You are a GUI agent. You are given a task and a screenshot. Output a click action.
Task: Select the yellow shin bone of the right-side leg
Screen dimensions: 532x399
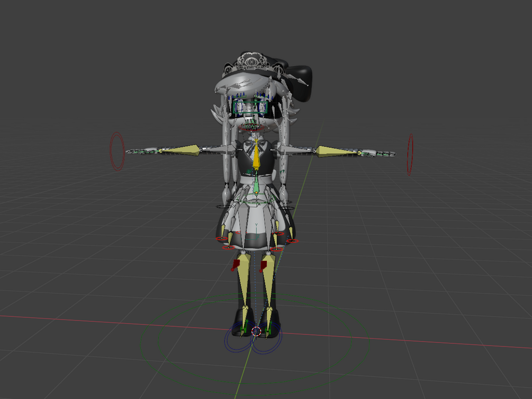click(x=268, y=280)
